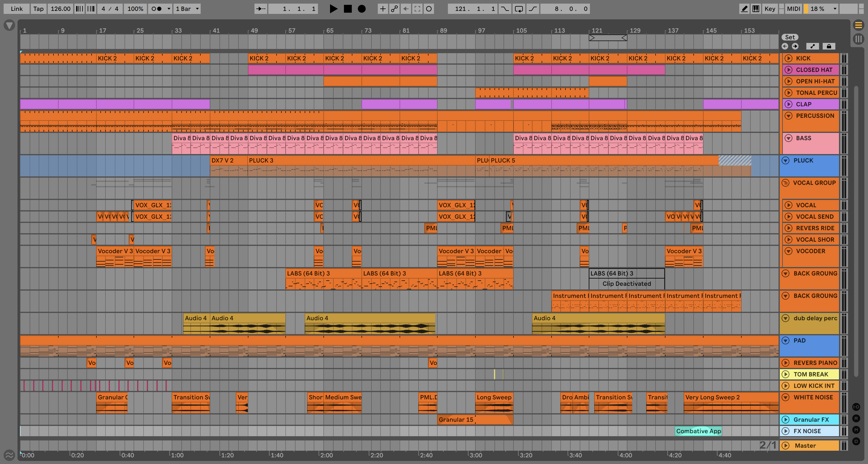Open the 1 Bar quantization dropdown

[187, 9]
